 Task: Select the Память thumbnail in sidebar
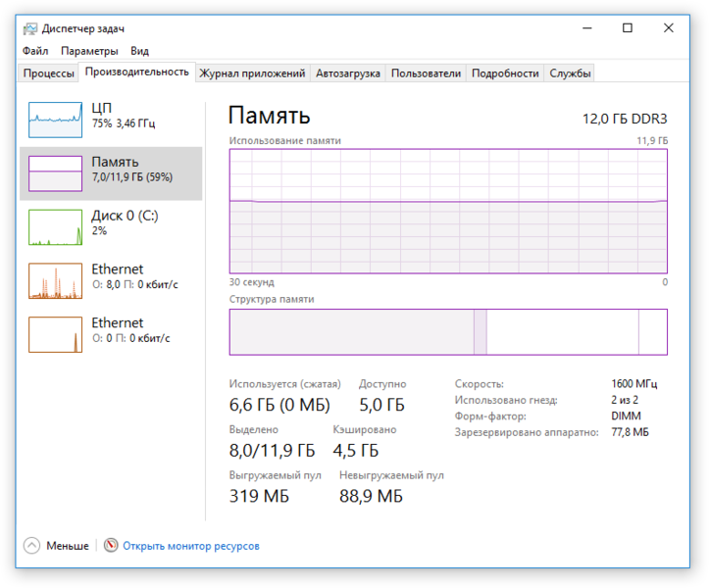coord(55,172)
